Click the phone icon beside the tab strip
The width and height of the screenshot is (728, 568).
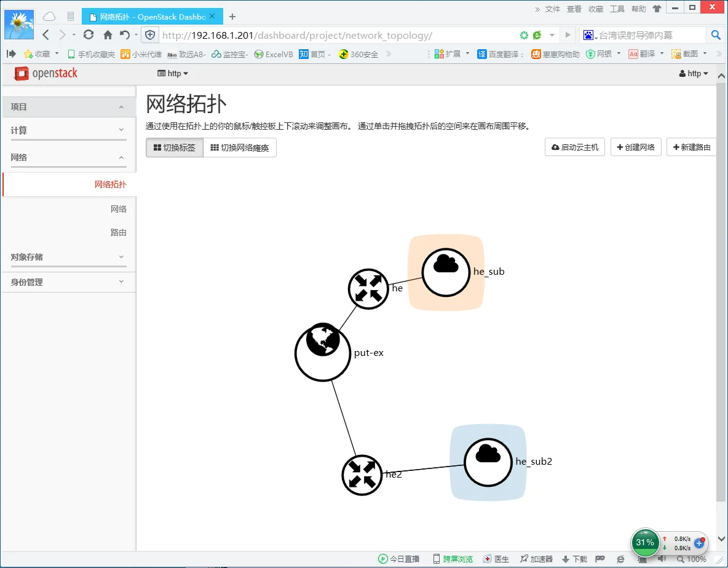click(x=71, y=17)
